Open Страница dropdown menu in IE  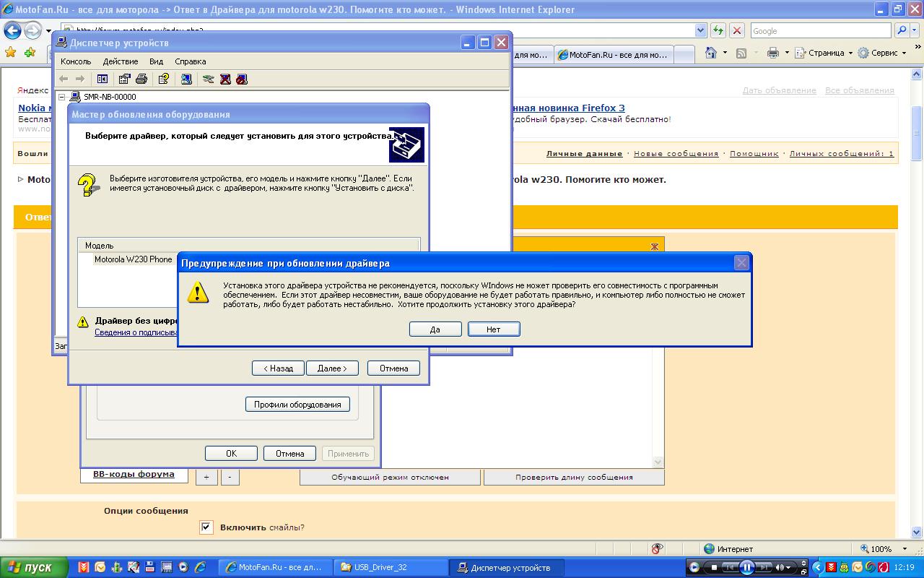824,53
